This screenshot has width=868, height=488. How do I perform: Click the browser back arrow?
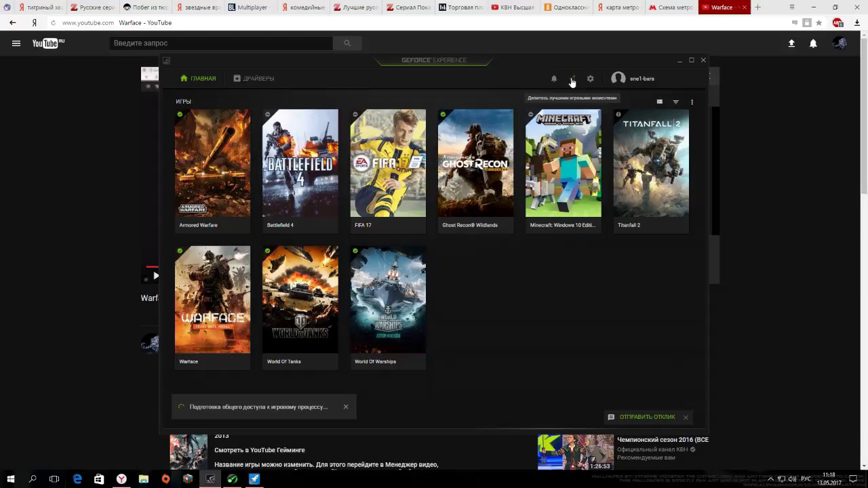(x=12, y=22)
